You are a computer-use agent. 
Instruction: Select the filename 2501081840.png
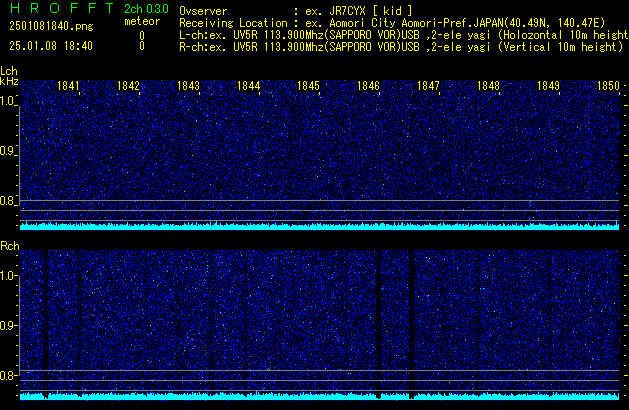click(x=51, y=26)
